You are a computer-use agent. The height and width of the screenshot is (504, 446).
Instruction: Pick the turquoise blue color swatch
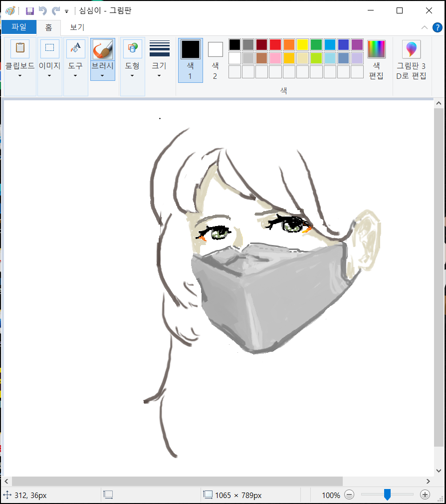coord(330,45)
